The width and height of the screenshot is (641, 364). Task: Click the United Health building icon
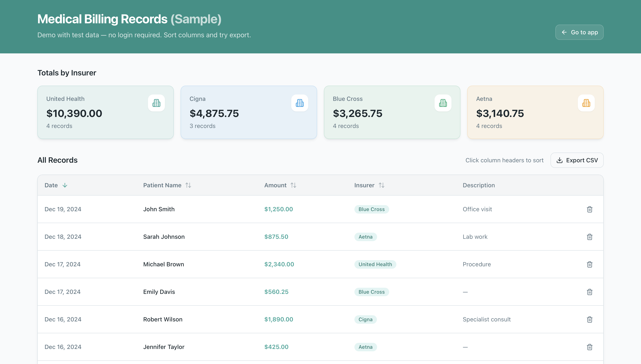(156, 103)
